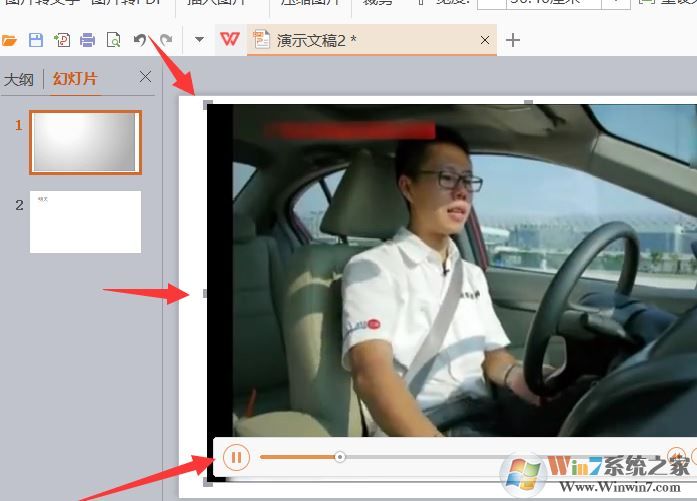
Task: Open print preview icon
Action: coord(113,40)
